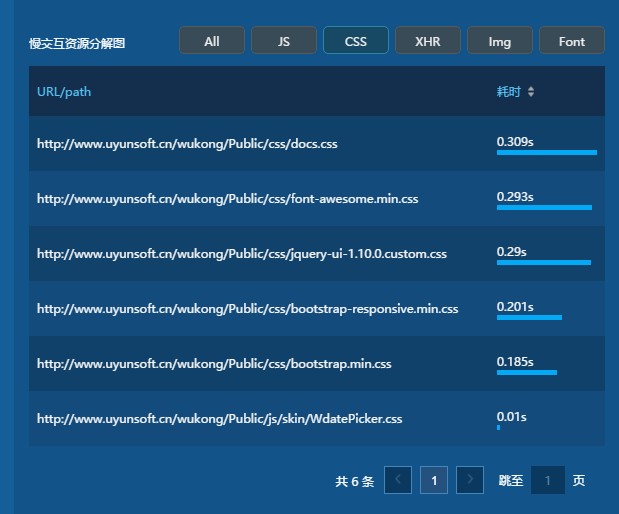Image resolution: width=619 pixels, height=514 pixels.
Task: Click the bootstrap-responsive.min.css URL
Action: click(248, 308)
